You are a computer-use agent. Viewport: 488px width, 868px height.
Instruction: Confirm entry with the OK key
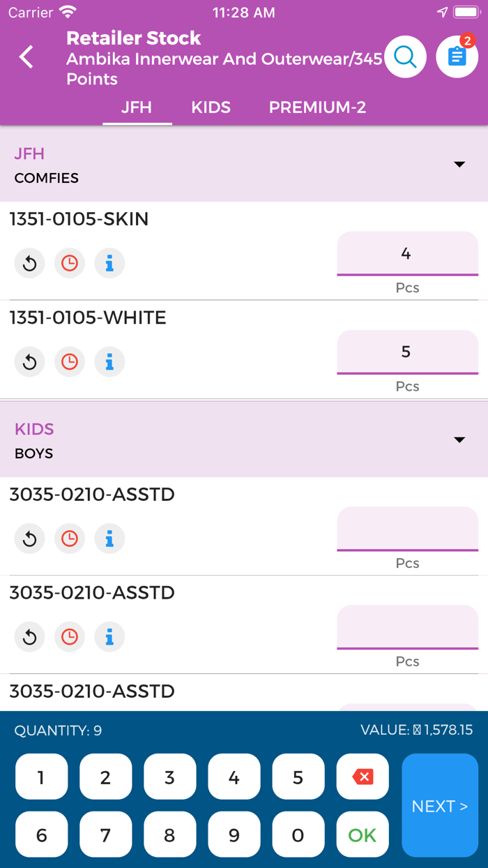click(x=362, y=835)
